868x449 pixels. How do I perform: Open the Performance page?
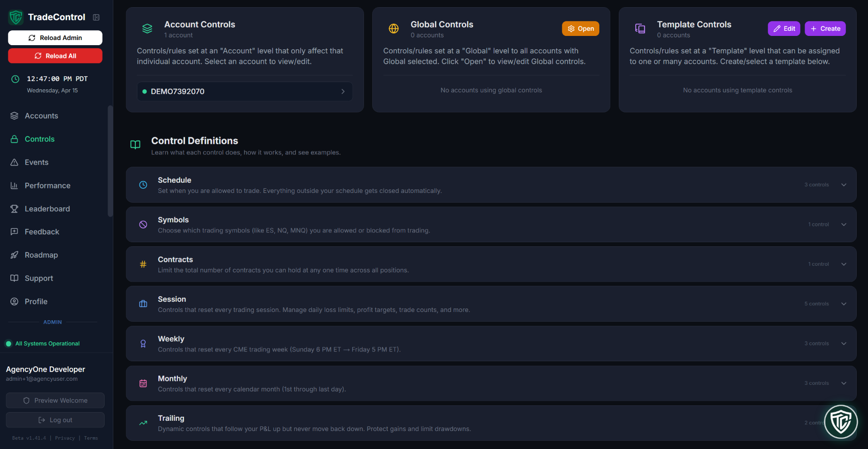(x=54, y=186)
